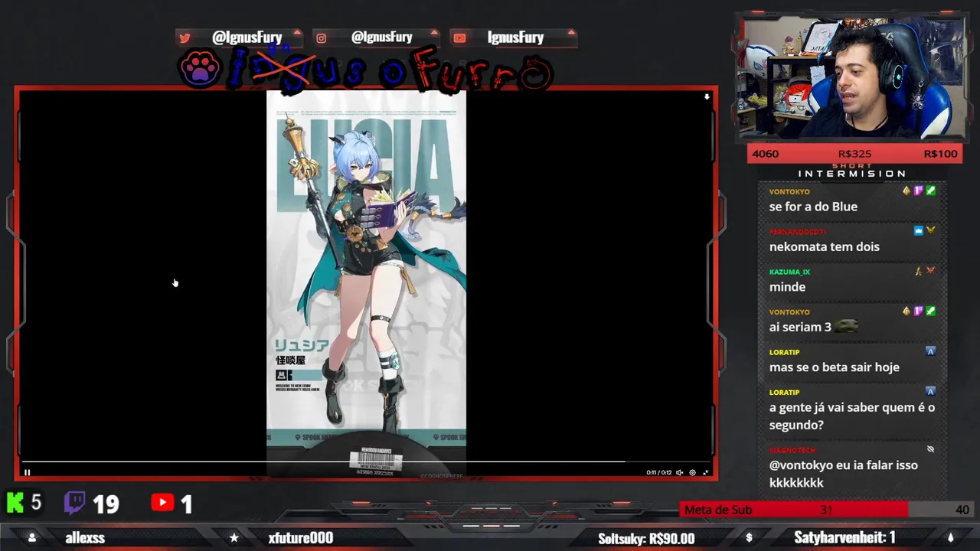
Task: Click the red wings badge on KAZUMA_IX's message
Action: 930,270
